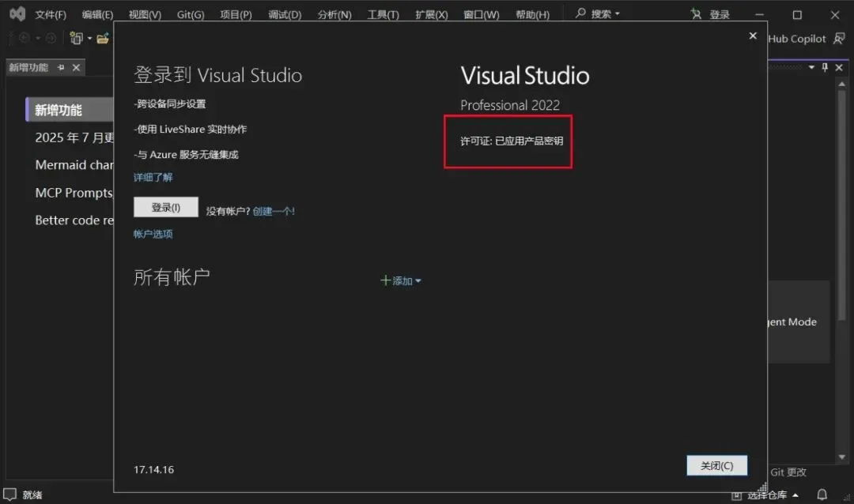Open window position dropdown in right panel

(811, 67)
